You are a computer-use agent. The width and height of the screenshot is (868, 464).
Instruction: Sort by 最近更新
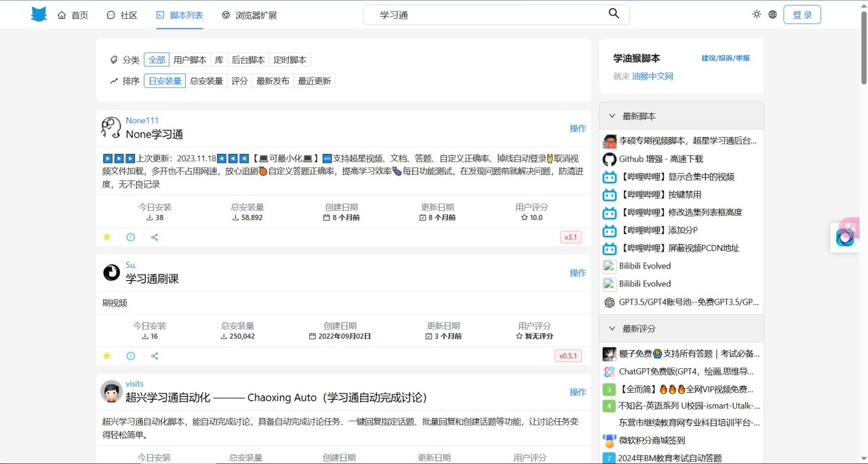[314, 81]
